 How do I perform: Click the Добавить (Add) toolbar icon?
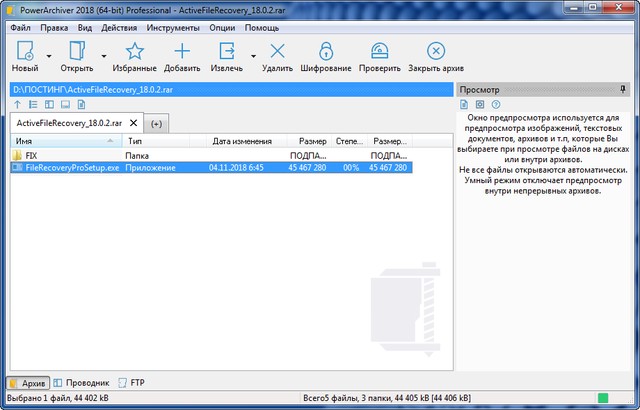click(182, 54)
